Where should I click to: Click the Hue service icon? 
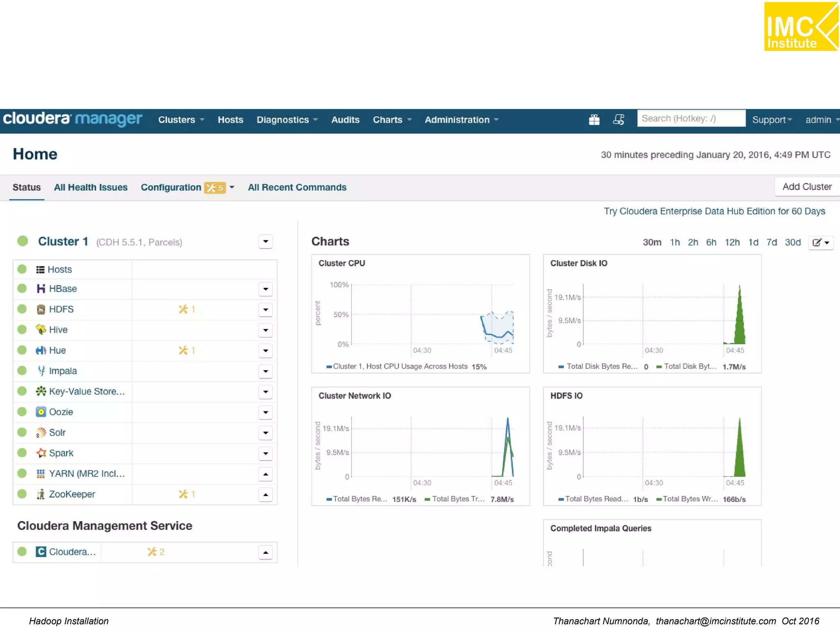(41, 350)
